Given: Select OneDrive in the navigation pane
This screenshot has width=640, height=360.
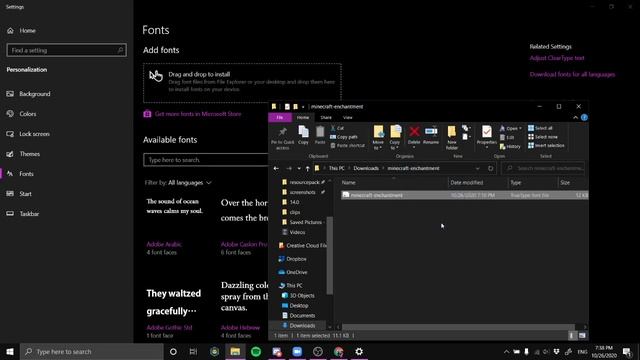Looking at the screenshot, I should pos(297,272).
